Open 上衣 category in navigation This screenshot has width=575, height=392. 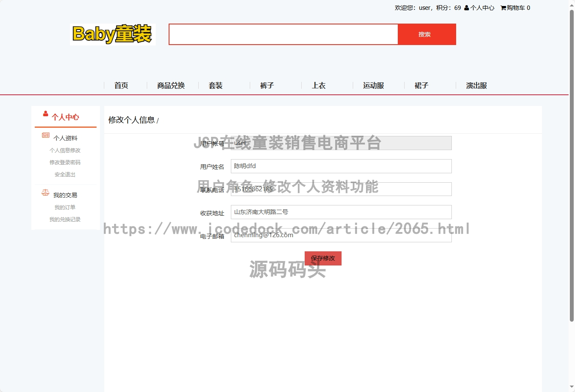(318, 85)
